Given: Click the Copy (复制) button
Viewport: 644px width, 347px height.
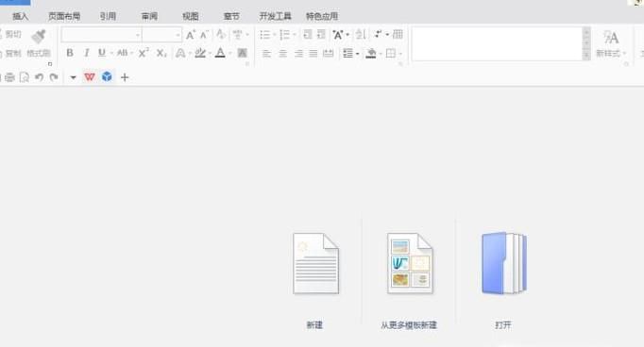Looking at the screenshot, I should [11, 54].
